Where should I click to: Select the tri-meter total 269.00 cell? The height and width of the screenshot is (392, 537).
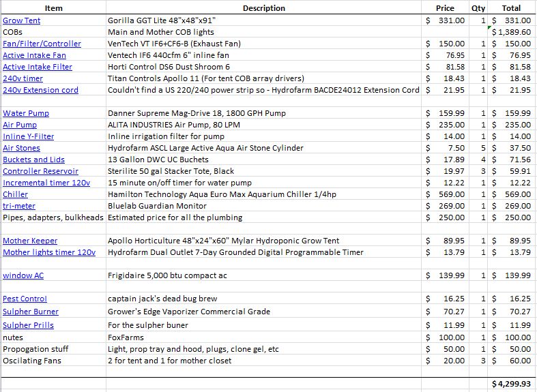click(x=511, y=207)
